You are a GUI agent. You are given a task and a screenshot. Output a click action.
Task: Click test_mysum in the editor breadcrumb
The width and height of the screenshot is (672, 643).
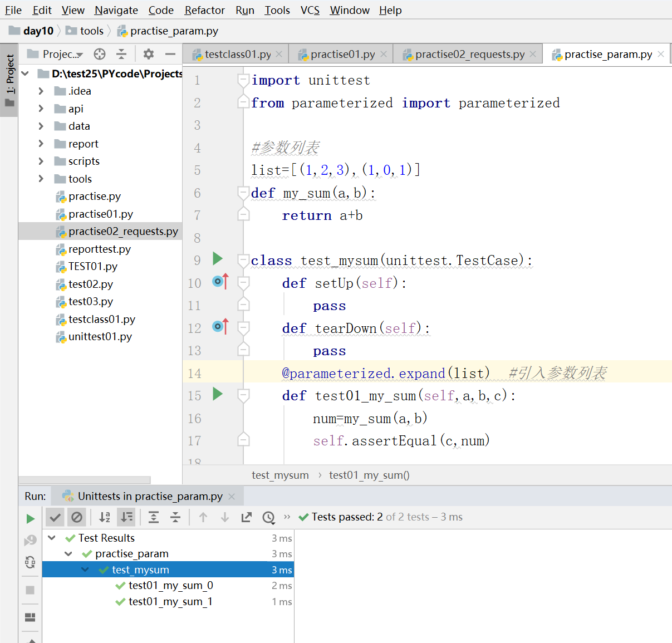280,475
